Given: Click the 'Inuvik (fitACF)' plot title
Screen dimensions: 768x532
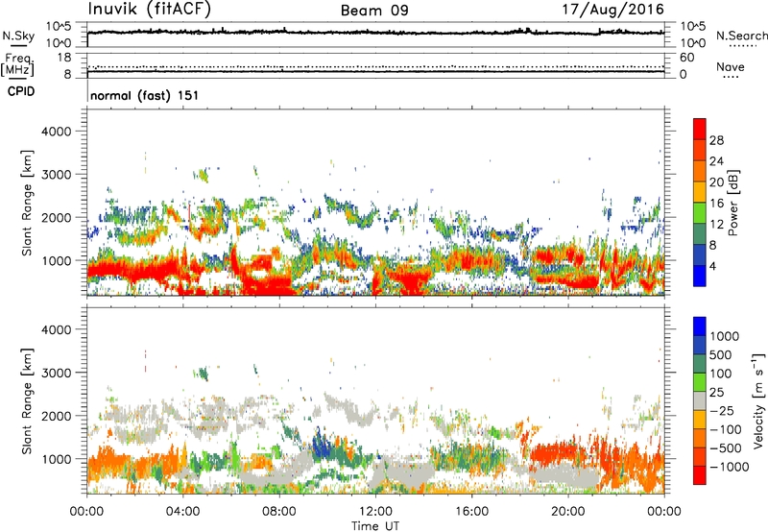Looking at the screenshot, I should [150, 9].
